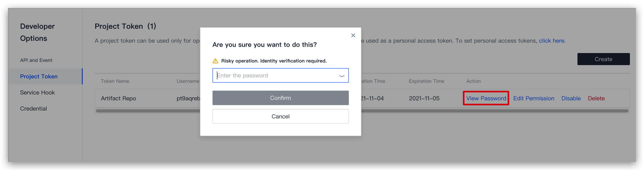Click the Expiration Time column header
644x170 pixels.
(x=426, y=81)
